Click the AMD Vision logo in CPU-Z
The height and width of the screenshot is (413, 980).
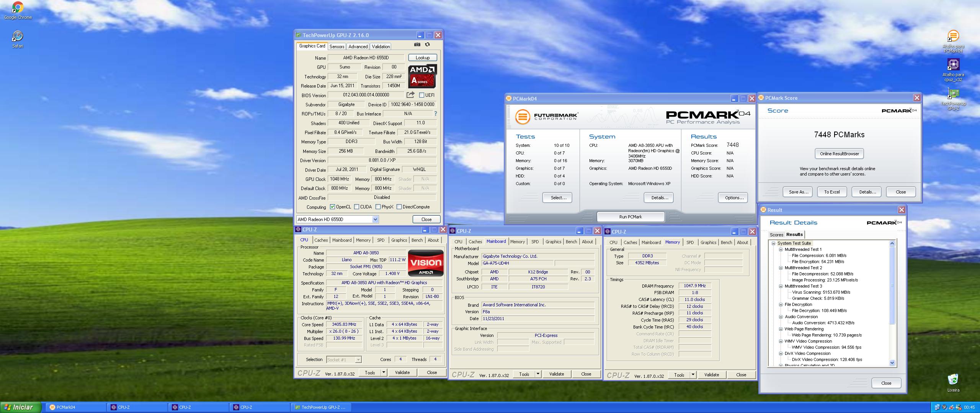pos(426,263)
